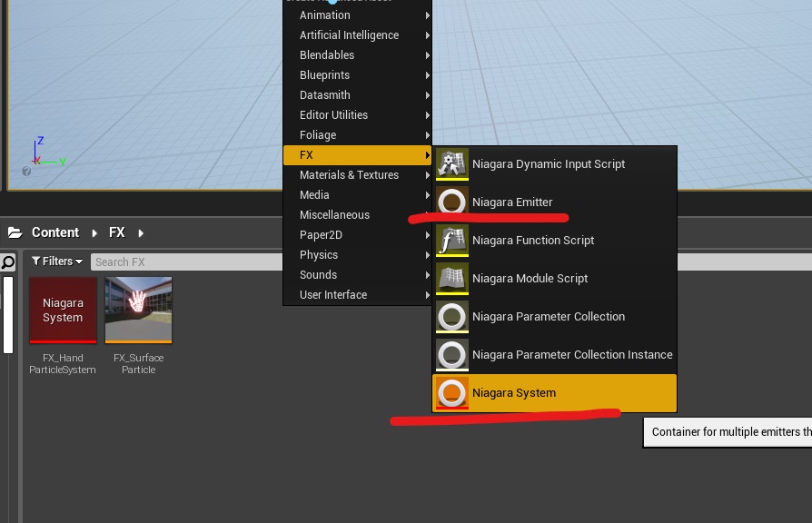The height and width of the screenshot is (523, 812).
Task: Open the Artificial Intelligence submenu
Action: tap(357, 35)
